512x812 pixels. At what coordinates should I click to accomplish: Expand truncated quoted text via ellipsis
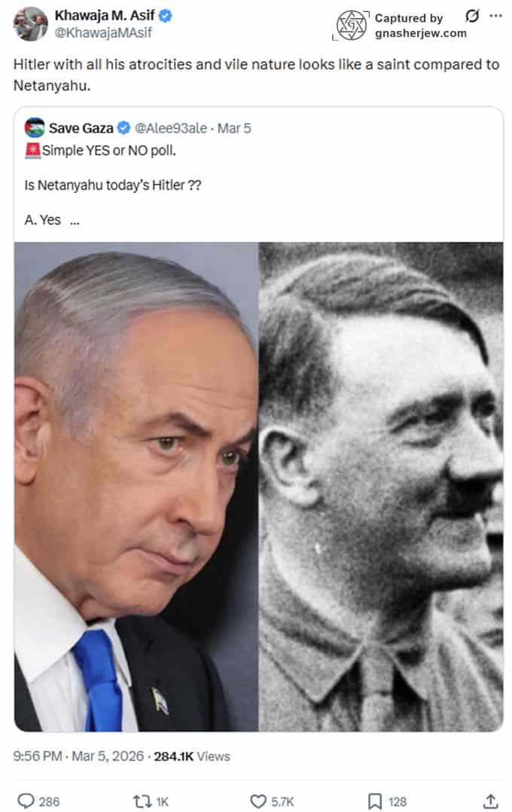click(75, 222)
